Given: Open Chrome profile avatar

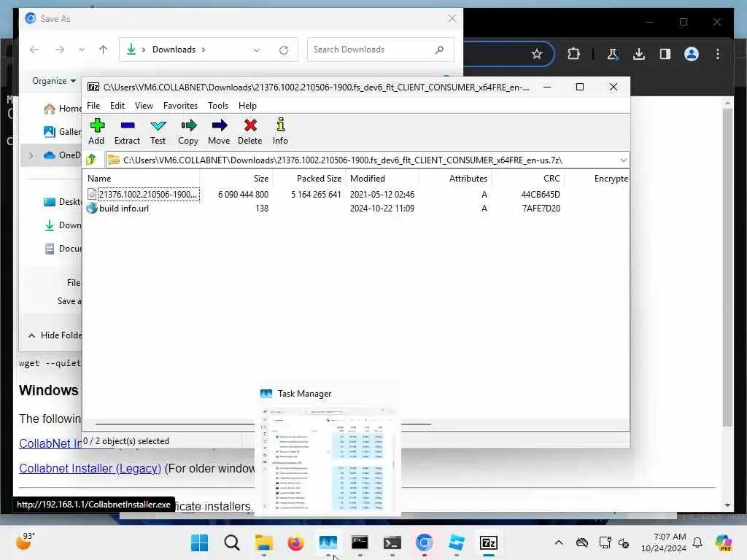Looking at the screenshot, I should tap(692, 54).
